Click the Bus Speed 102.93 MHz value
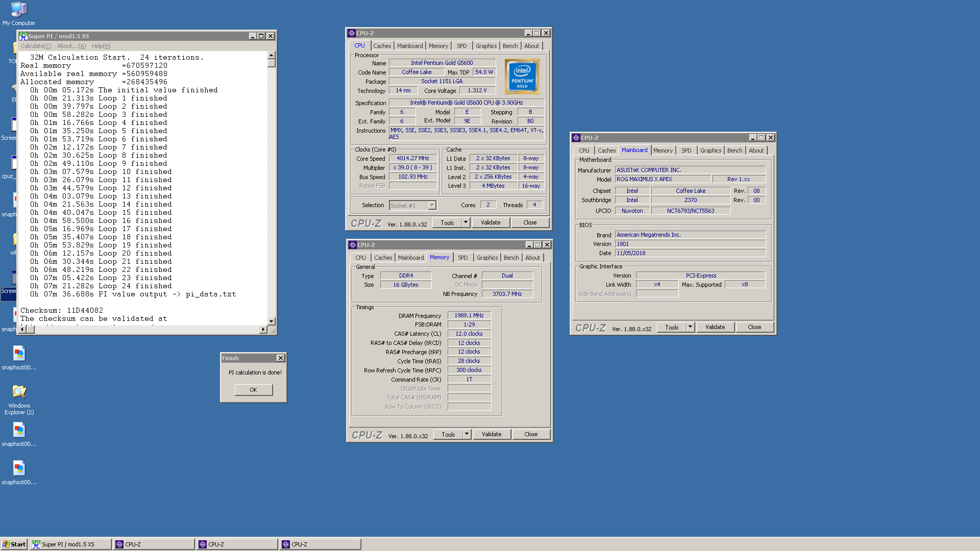Screen dimensions: 980x551 [x=413, y=177]
